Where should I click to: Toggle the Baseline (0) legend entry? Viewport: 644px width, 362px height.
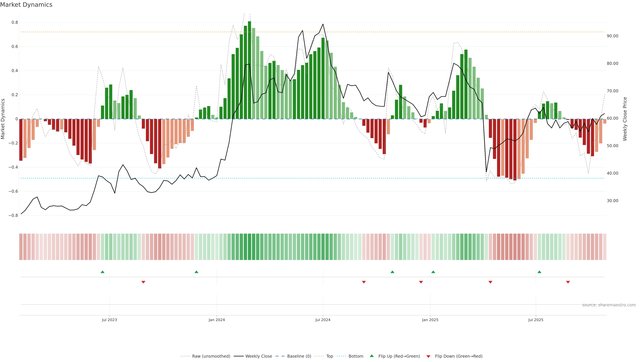pyautogui.click(x=299, y=356)
